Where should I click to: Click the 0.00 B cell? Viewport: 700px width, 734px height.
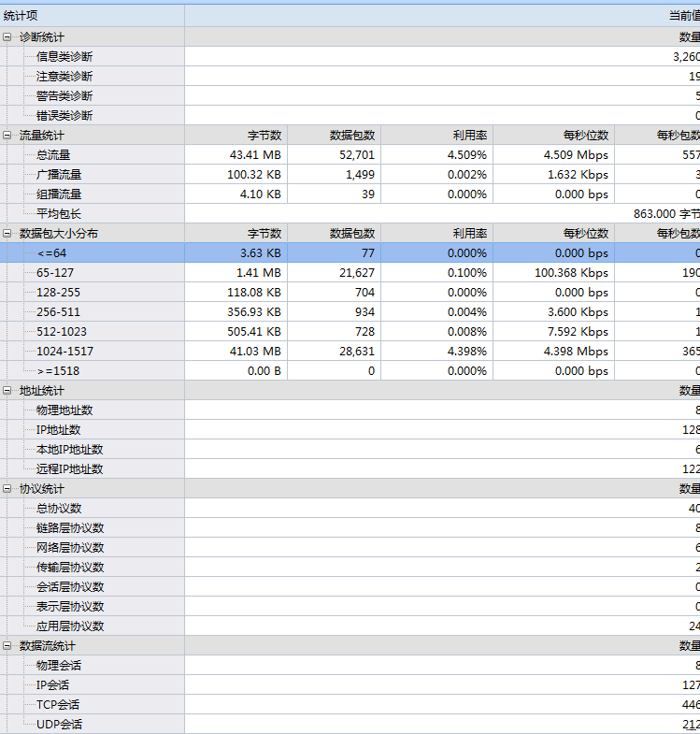pyautogui.click(x=236, y=371)
